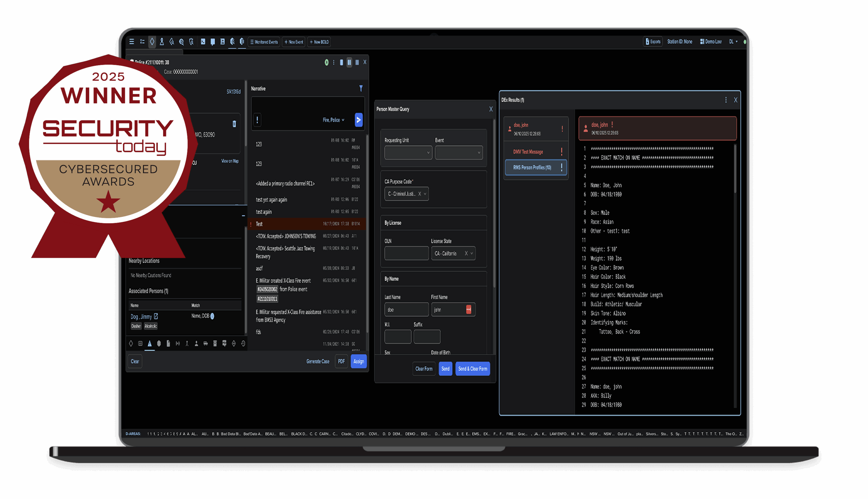Open Monitored Events
Viewport: 868px width, 499px height.
pyautogui.click(x=264, y=42)
